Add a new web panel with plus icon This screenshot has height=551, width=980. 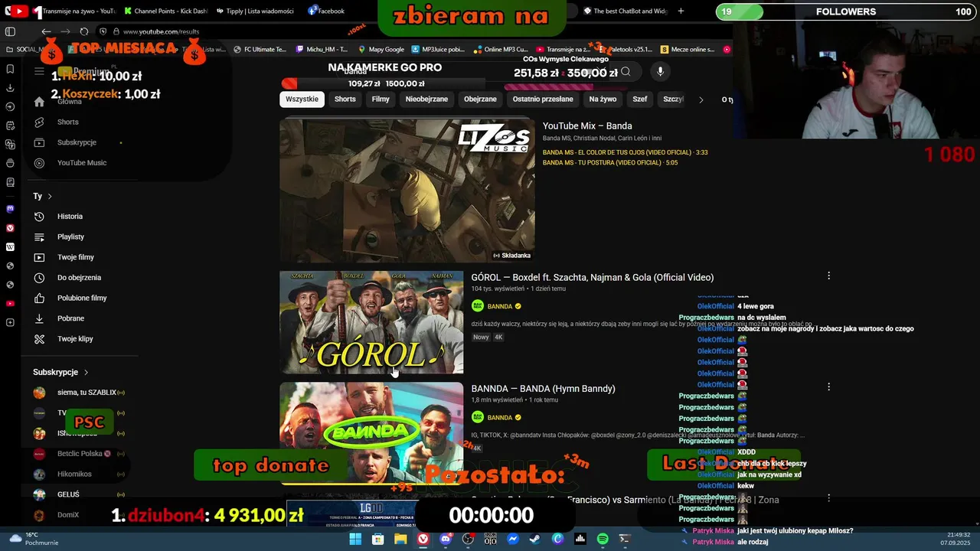tap(10, 323)
